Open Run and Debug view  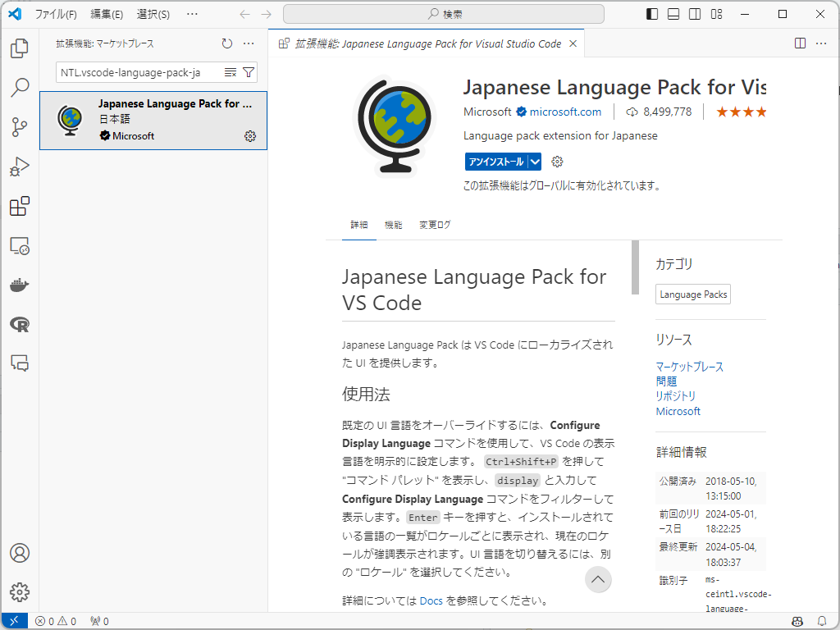[20, 167]
